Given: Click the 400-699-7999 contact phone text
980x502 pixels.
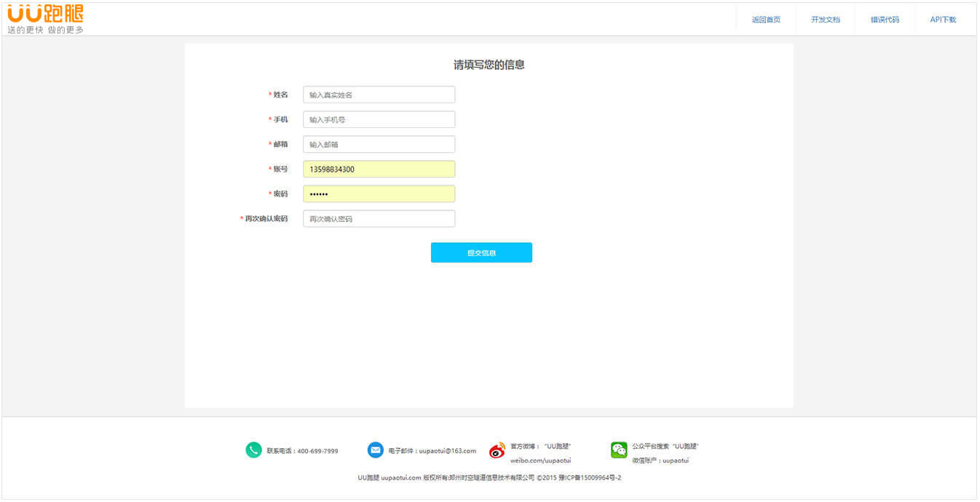Looking at the screenshot, I should point(317,451).
